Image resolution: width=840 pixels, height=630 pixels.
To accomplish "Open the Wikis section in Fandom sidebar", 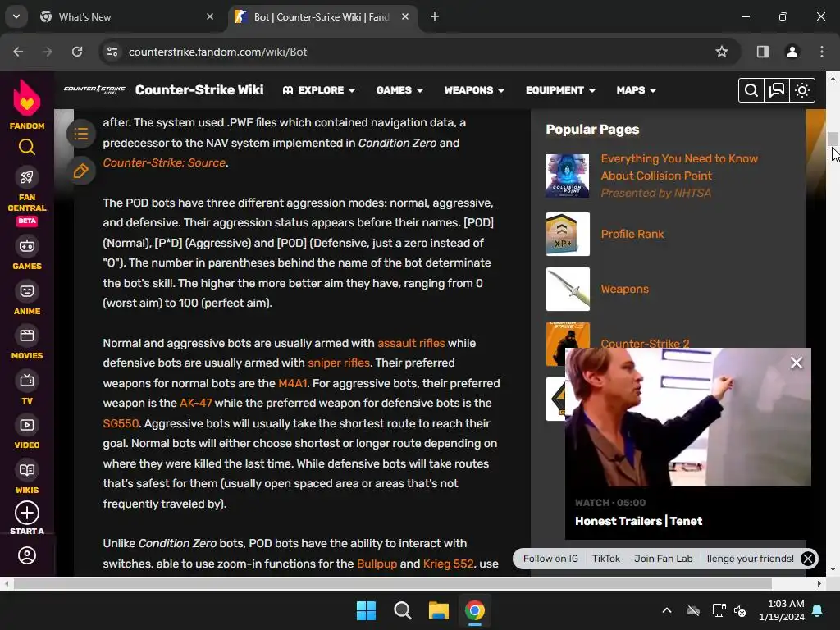I will [27, 477].
